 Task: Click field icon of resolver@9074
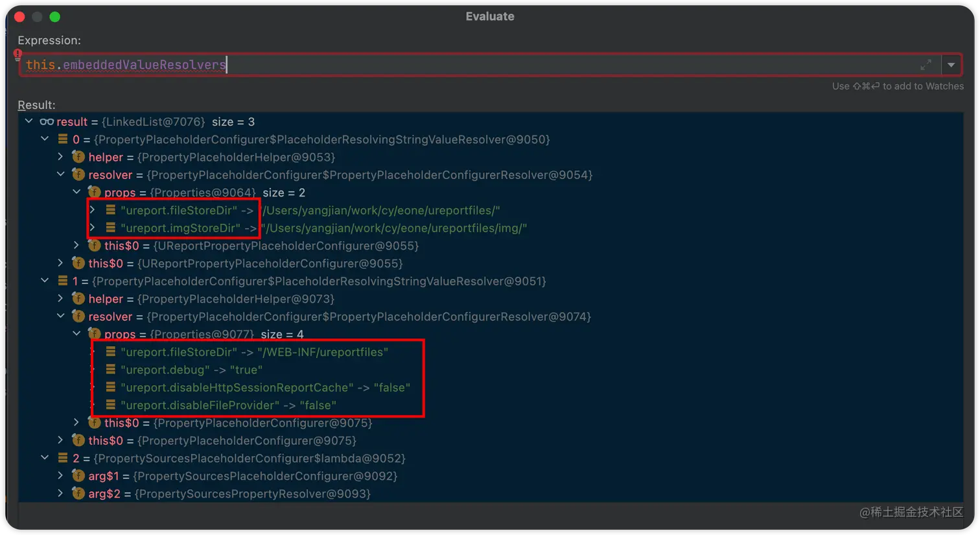pos(78,316)
